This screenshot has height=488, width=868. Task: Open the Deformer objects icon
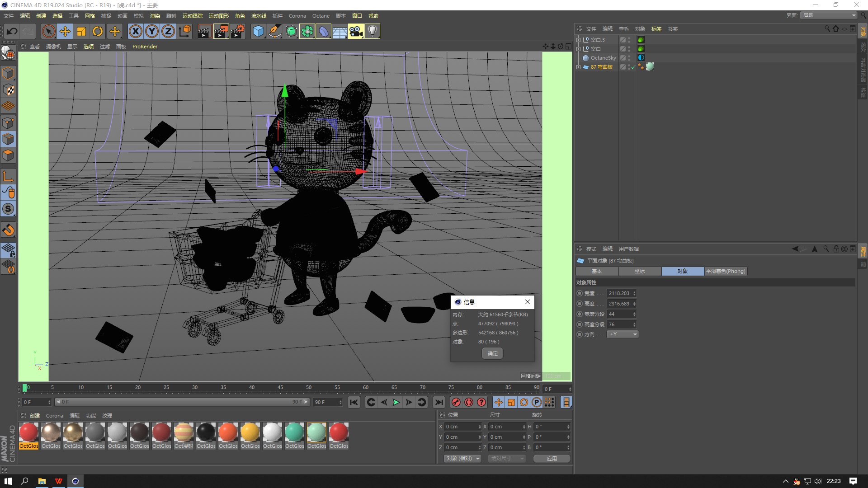coord(324,31)
